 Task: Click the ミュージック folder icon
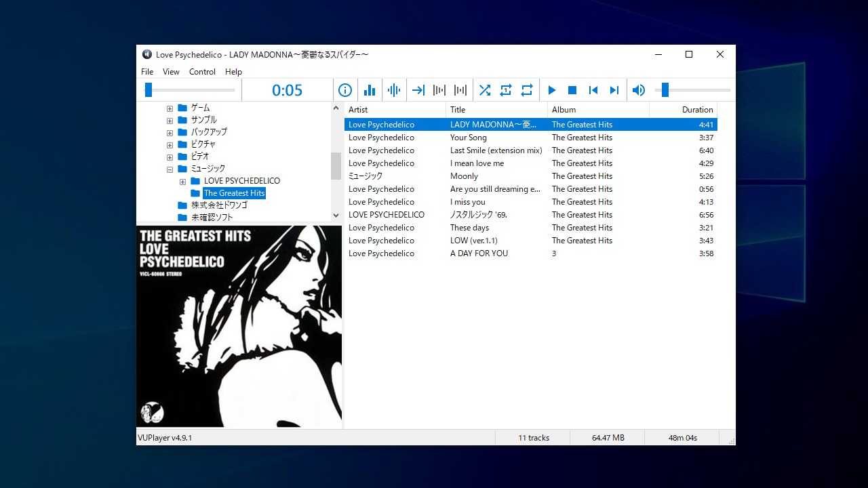(x=182, y=169)
